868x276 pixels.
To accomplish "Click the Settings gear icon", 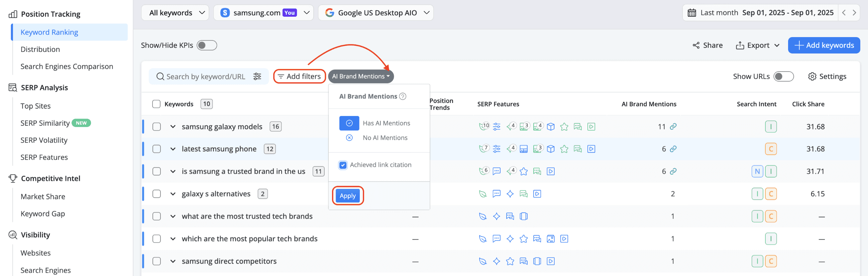I will (x=812, y=77).
